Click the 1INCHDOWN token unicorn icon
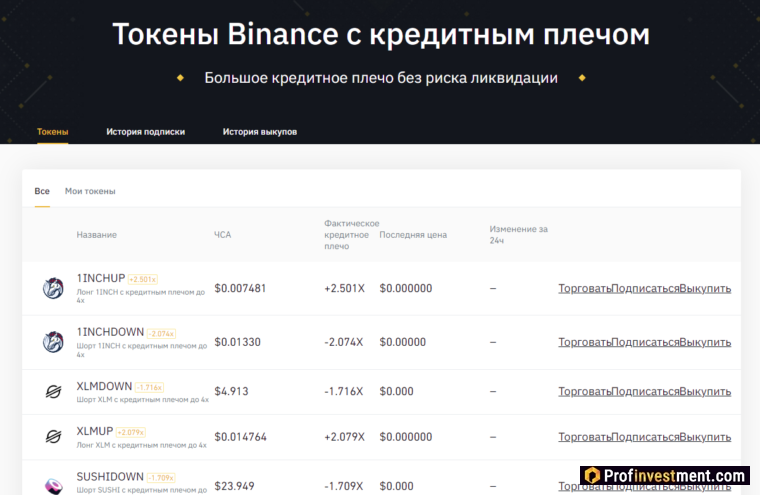 coord(53,342)
